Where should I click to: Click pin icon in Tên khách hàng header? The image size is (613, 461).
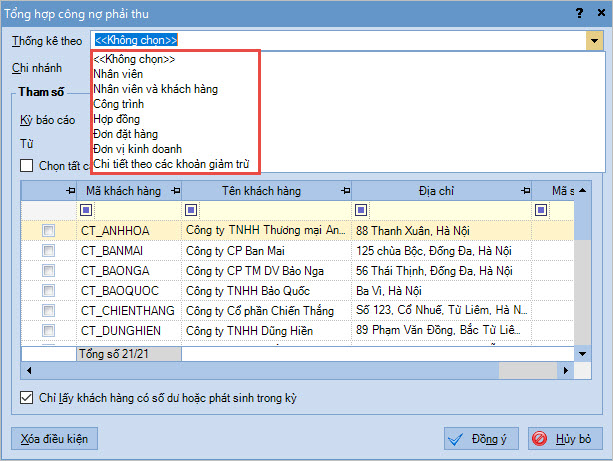(343, 190)
